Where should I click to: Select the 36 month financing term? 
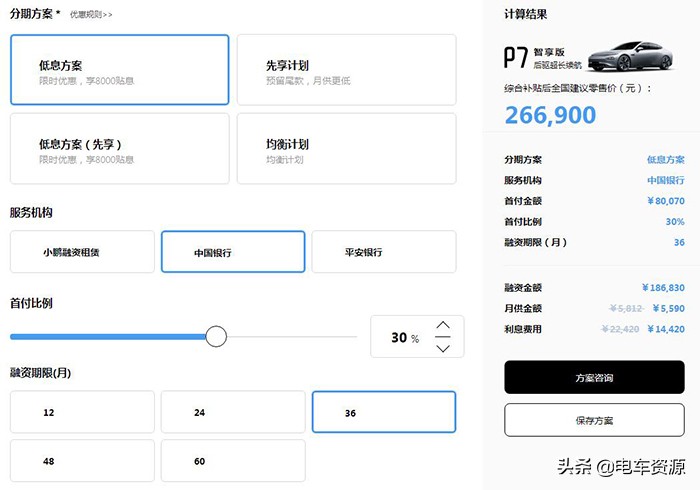click(384, 412)
